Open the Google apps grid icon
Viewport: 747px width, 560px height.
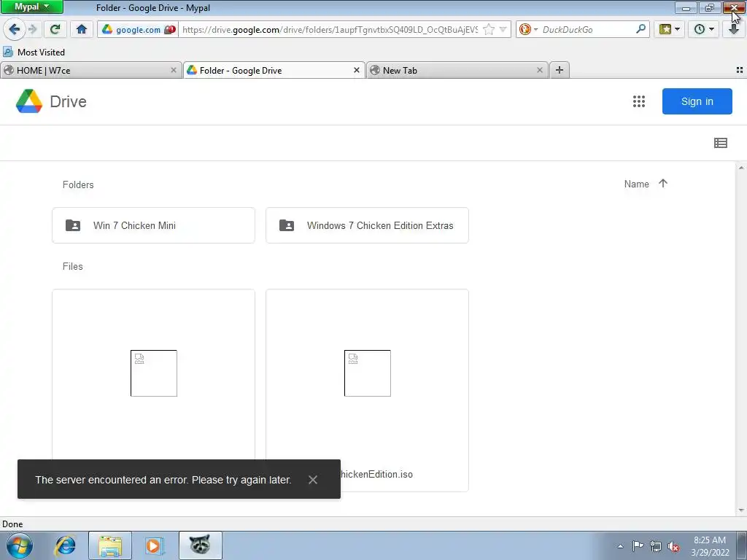(x=639, y=101)
